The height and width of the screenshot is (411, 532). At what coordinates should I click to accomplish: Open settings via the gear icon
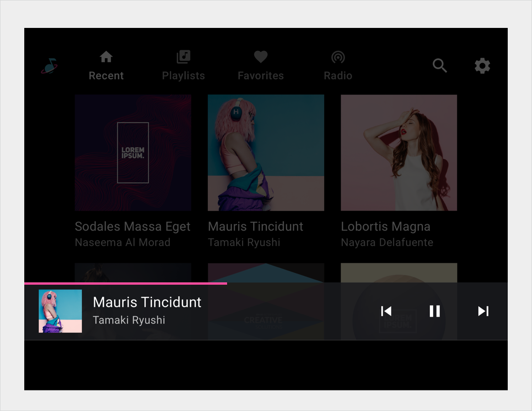coord(482,66)
